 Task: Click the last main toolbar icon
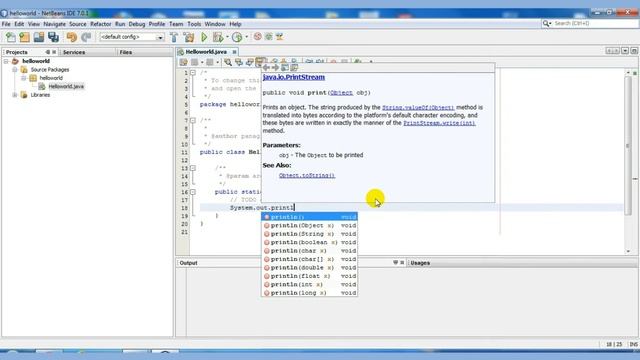(x=280, y=37)
